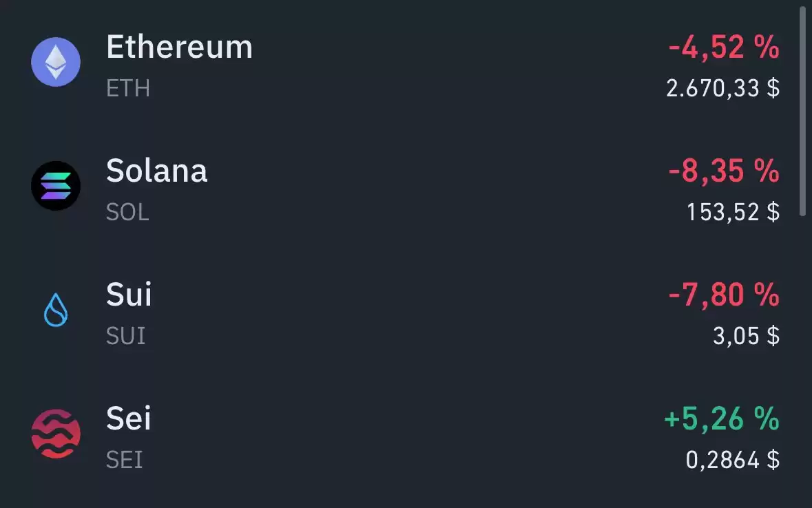Click the vertical scrollbar thumb at right

(x=802, y=112)
